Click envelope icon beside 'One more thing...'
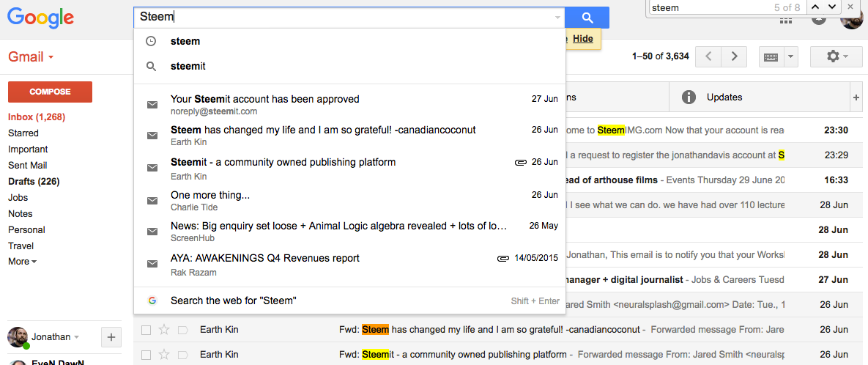868x365 pixels. [x=152, y=201]
